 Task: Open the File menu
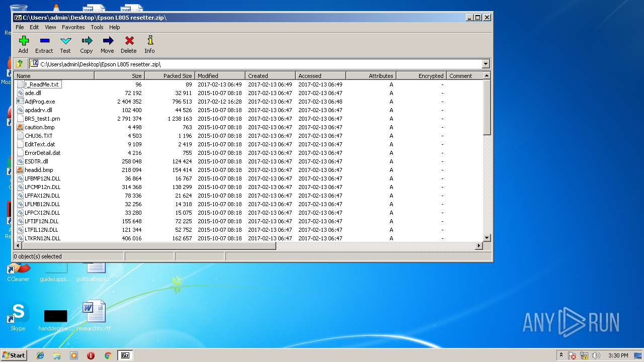20,27
